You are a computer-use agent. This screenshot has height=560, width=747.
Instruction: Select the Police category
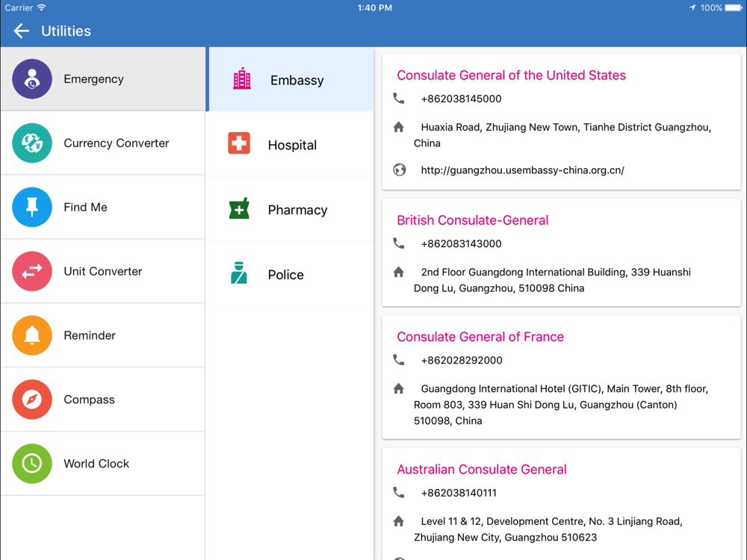coord(290,273)
